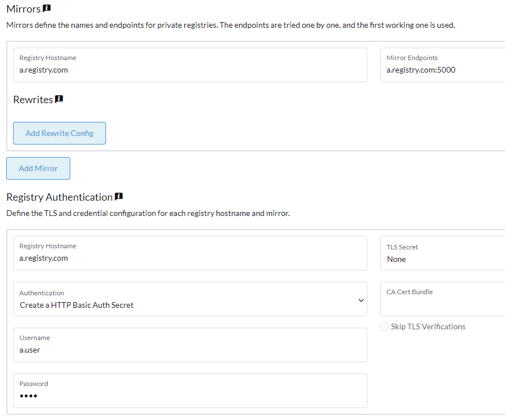Click the Add Mirror button

(38, 168)
